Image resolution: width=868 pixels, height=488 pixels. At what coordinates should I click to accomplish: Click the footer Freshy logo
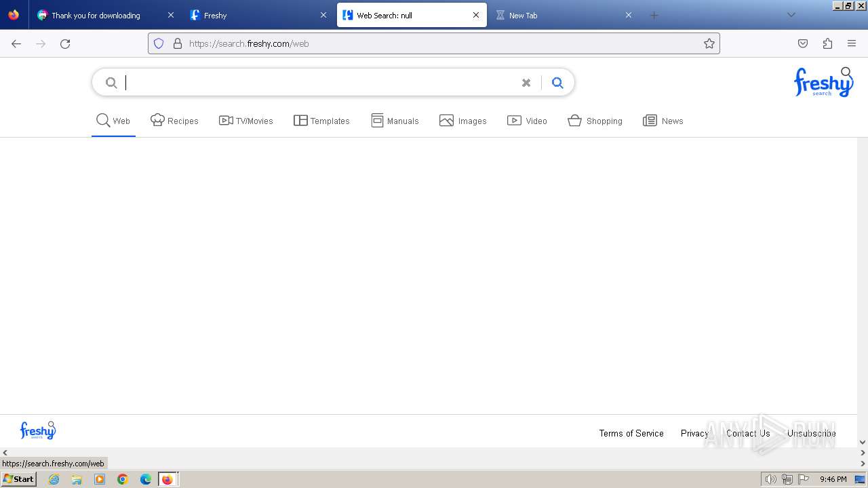point(38,430)
